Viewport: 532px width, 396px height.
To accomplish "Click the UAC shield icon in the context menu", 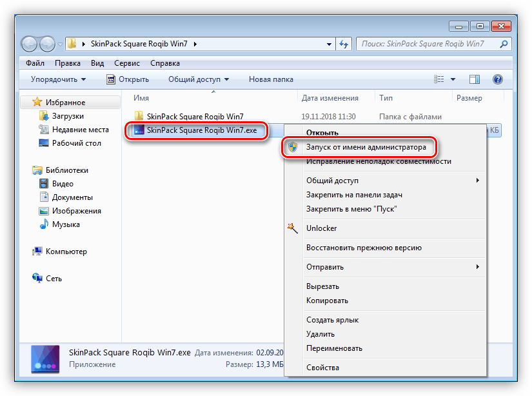I will pos(293,147).
